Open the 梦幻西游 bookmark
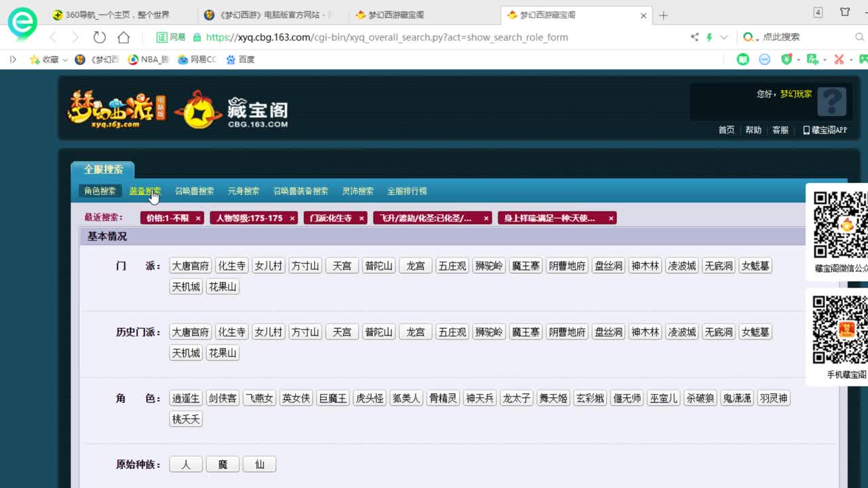This screenshot has height=488, width=868. pyautogui.click(x=97, y=60)
